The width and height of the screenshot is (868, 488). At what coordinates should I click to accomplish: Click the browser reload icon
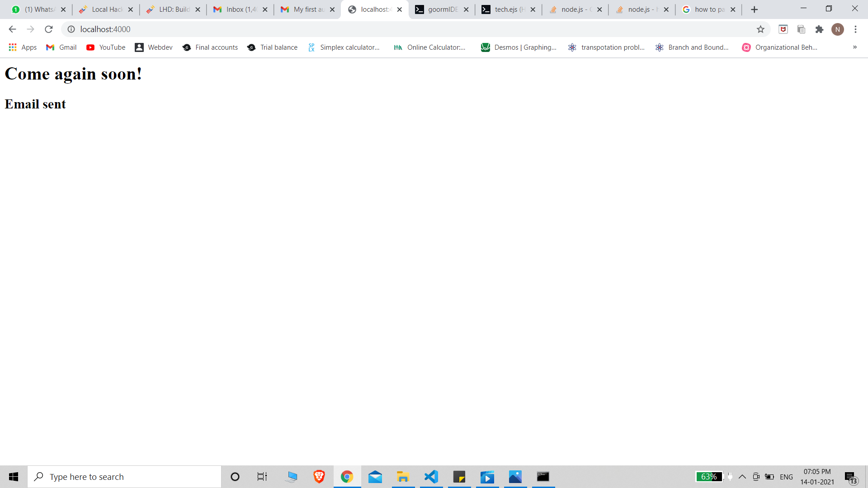coord(49,29)
